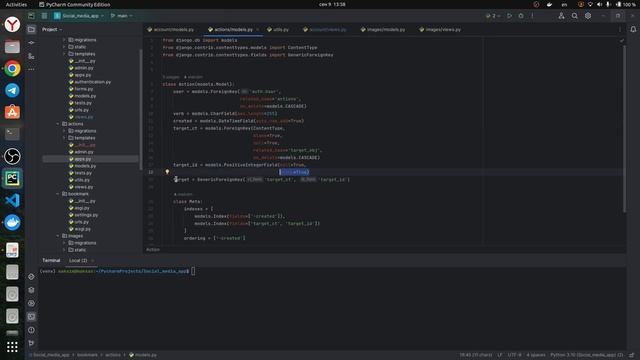
Task: Open Visual Studio Code from dock
Action: (x=12, y=200)
